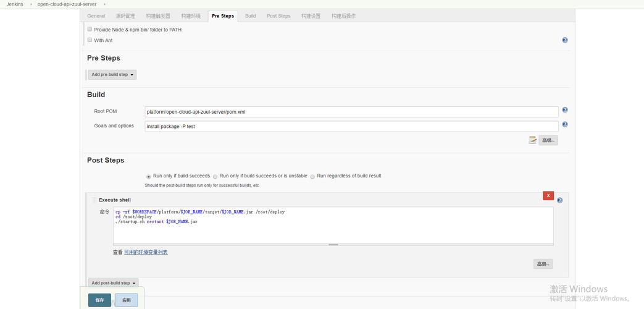Open the 可用的环境变量列表 link
This screenshot has height=309, width=644.
coord(146,252)
